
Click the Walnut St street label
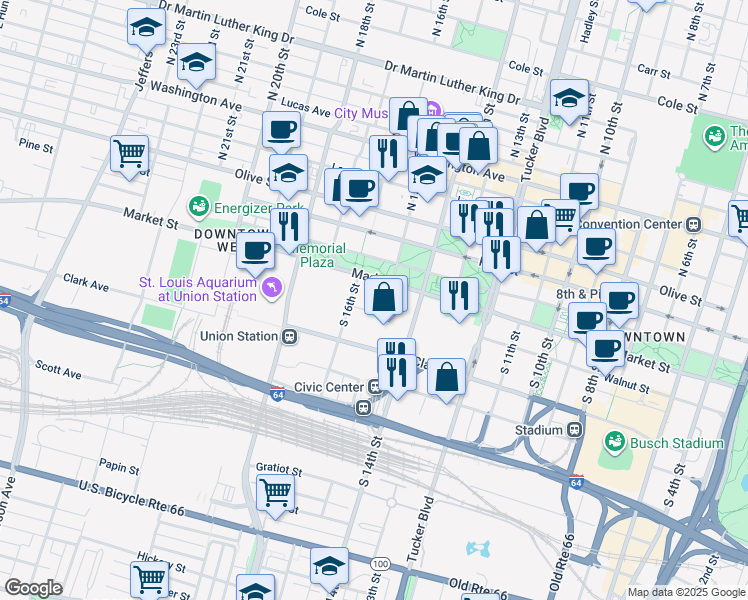click(627, 383)
